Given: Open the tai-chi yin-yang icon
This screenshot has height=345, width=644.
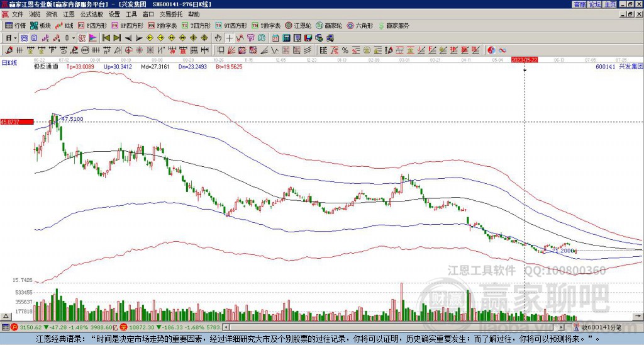Looking at the screenshot, I should (x=492, y=50).
